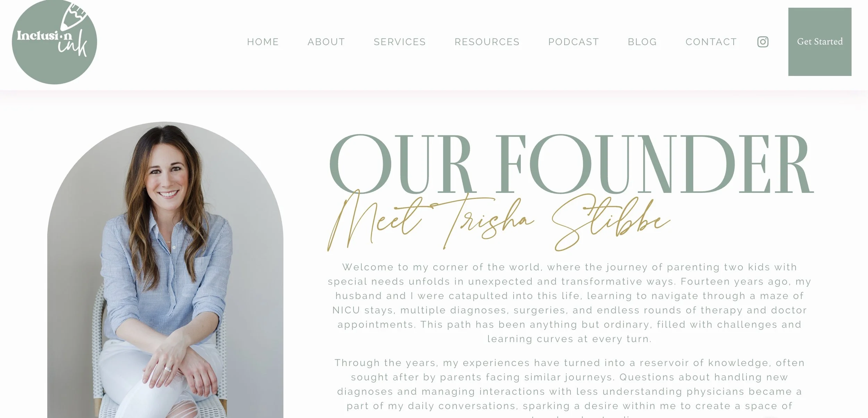
Task: Click the founder portrait photo
Action: tap(165, 270)
